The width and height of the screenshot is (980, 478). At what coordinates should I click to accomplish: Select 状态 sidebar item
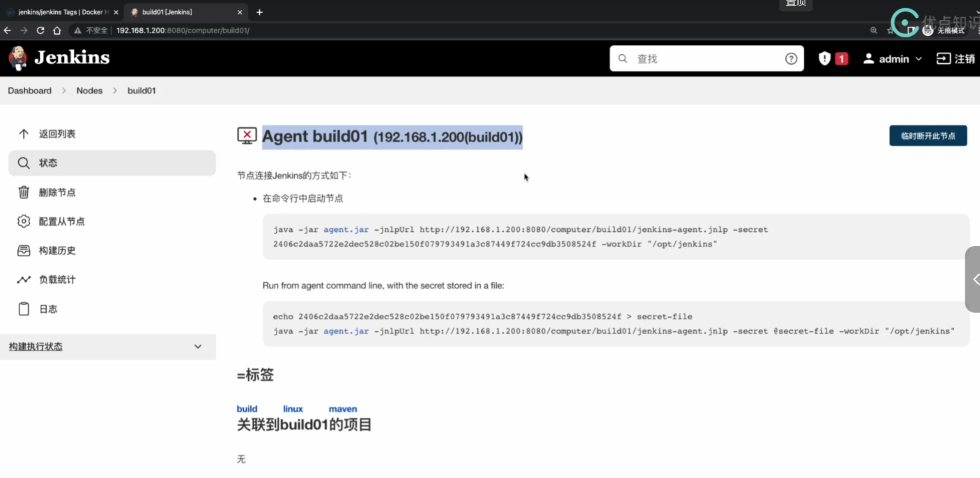112,163
